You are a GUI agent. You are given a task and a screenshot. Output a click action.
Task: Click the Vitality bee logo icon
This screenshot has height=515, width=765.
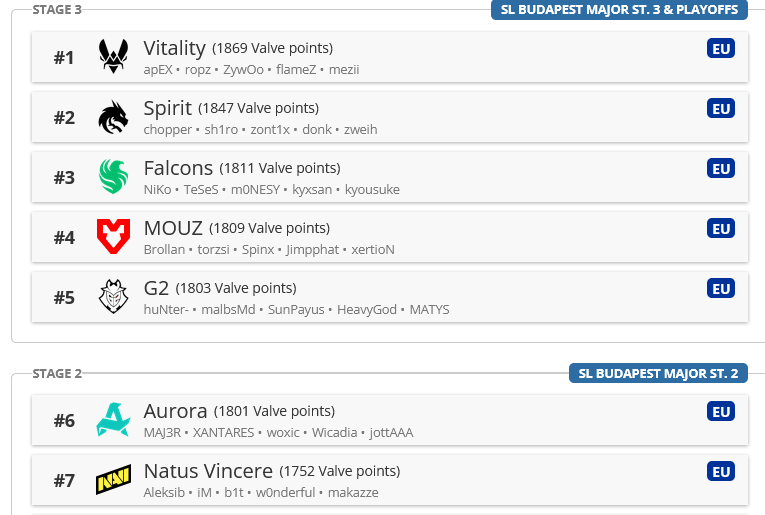point(113,58)
